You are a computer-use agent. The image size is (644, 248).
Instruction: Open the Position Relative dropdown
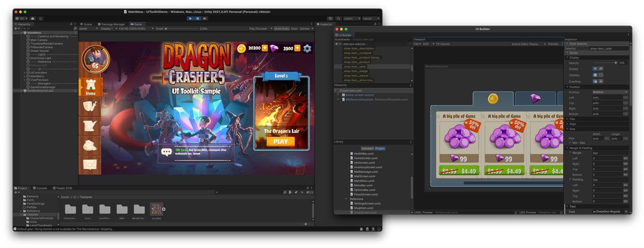pyautogui.click(x=610, y=92)
